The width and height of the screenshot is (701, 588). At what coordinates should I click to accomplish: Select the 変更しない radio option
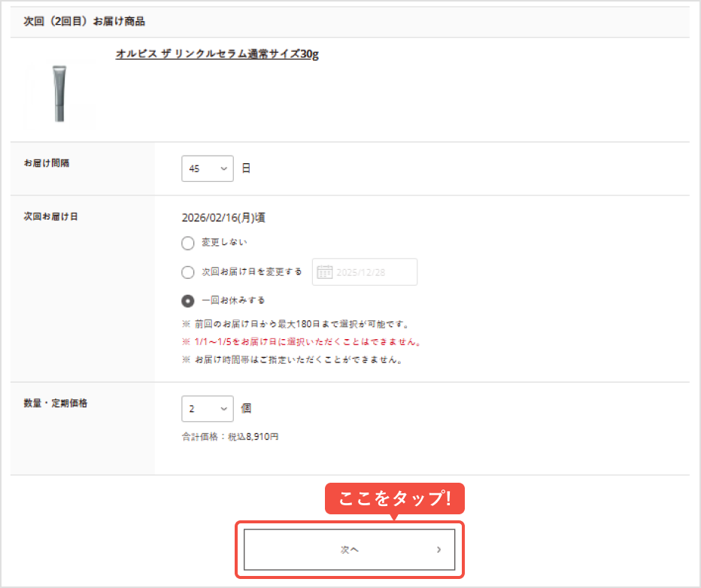click(187, 243)
